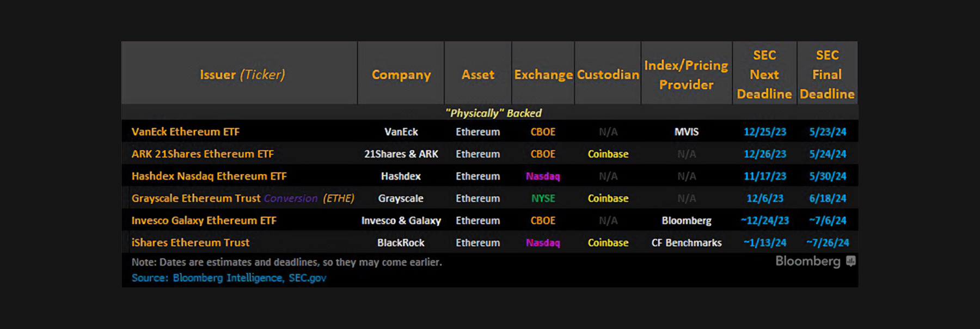Select the Custodian column header
The height and width of the screenshot is (329, 980).
click(x=608, y=75)
